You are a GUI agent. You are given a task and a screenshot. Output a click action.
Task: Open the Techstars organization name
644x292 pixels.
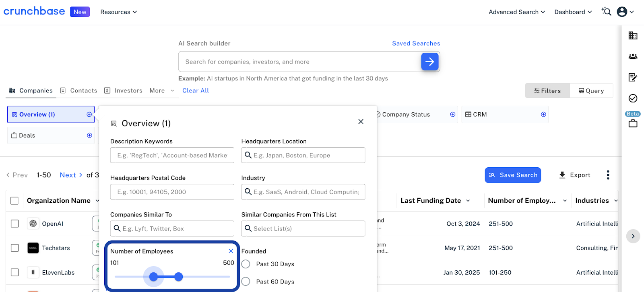(x=56, y=248)
